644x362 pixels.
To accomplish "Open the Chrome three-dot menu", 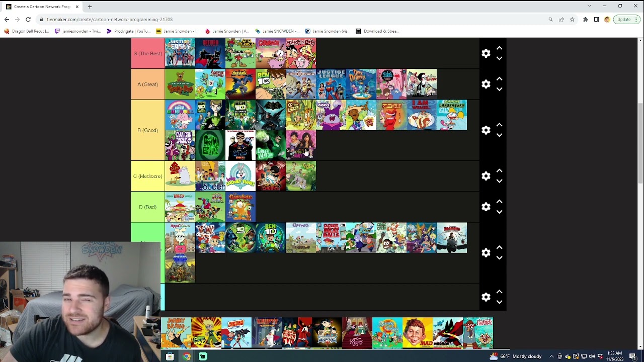I will pyautogui.click(x=636, y=20).
